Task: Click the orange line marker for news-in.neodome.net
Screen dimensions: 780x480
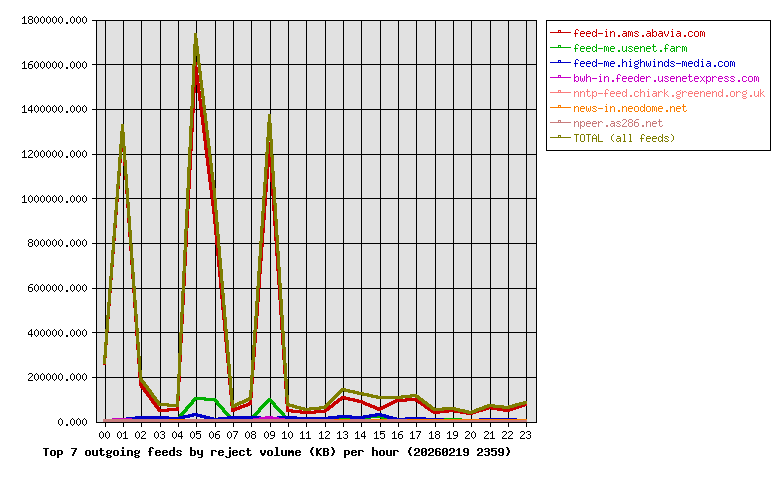Action: [x=560, y=107]
